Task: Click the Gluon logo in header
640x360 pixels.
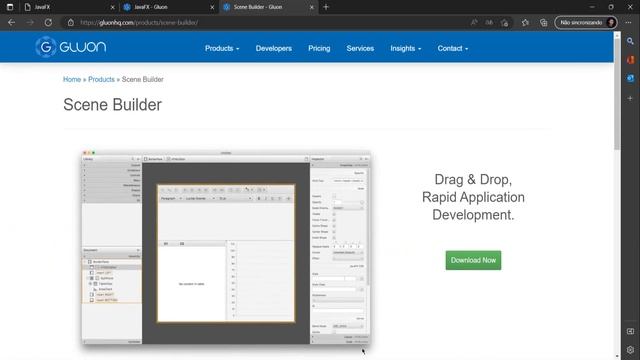Action: [x=71, y=47]
